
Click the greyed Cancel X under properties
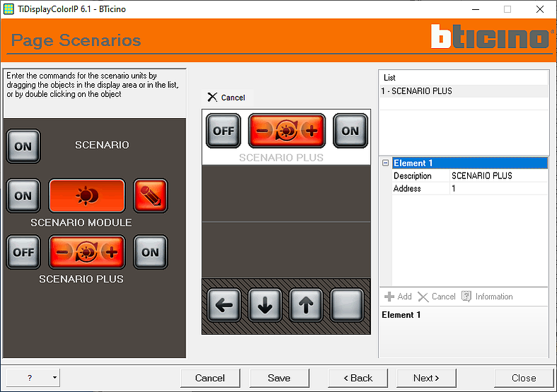point(437,296)
